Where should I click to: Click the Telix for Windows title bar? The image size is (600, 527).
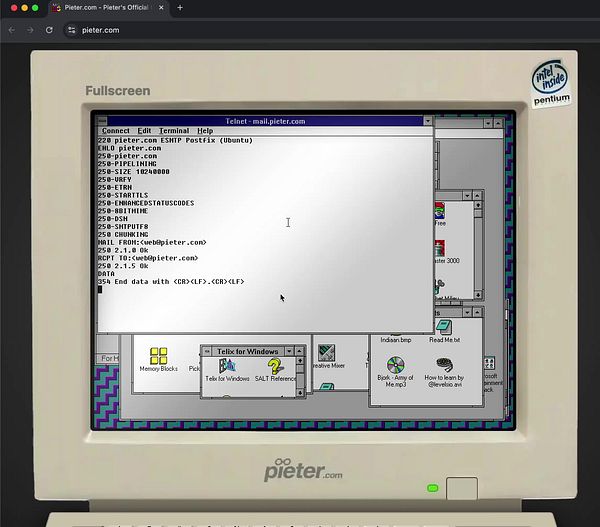pos(248,351)
